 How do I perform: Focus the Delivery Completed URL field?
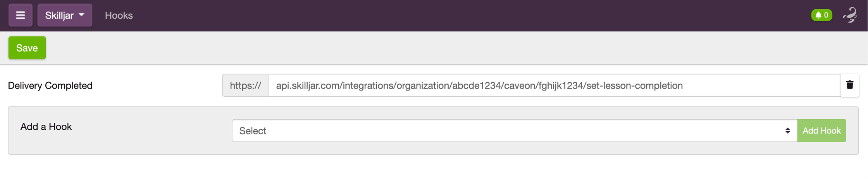[555, 85]
